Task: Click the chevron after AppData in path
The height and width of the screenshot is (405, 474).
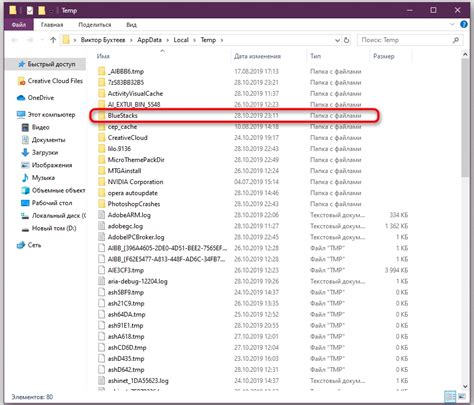Action: click(x=167, y=40)
